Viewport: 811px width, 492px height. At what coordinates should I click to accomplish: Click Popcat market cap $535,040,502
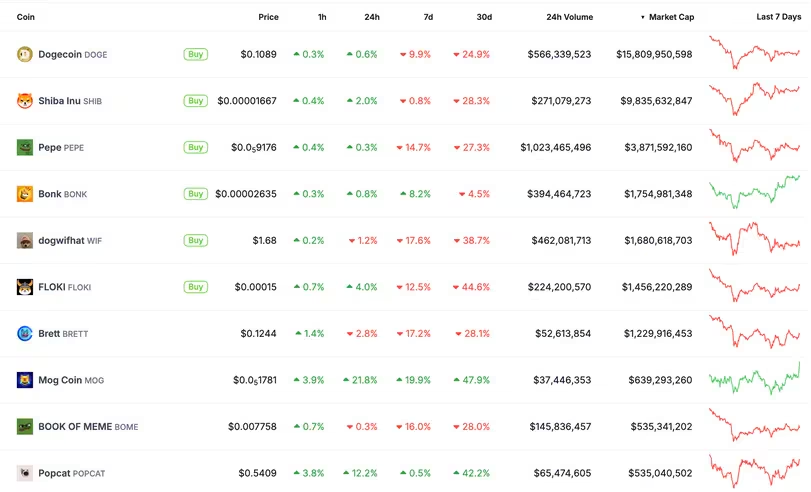coord(660,473)
